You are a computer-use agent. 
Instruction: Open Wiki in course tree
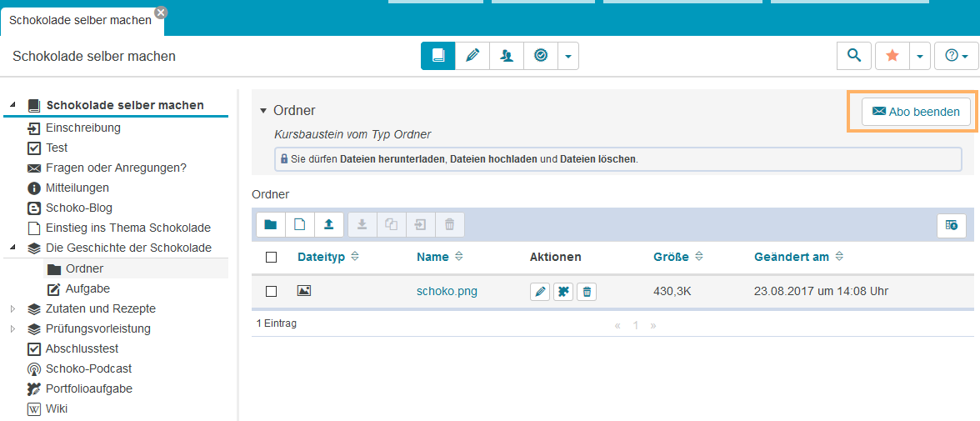click(x=57, y=409)
